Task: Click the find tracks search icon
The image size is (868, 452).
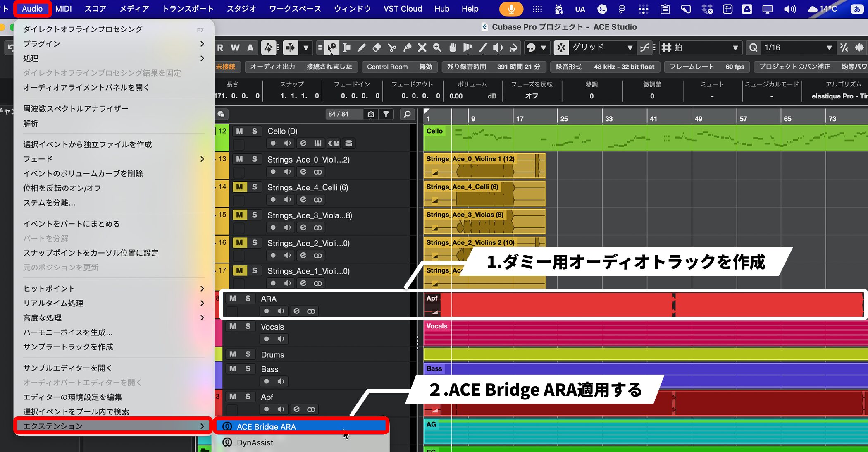Action: tap(407, 114)
